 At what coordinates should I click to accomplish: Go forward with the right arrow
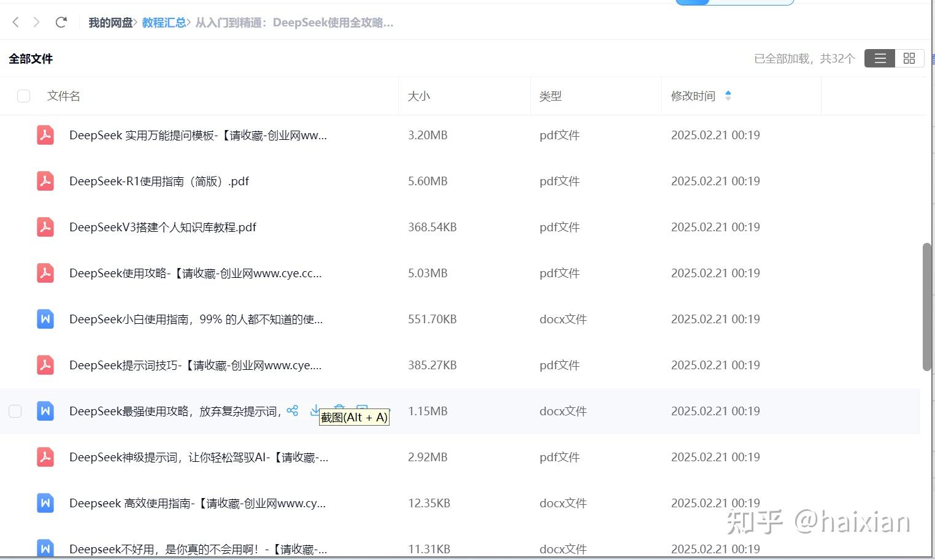coord(37,23)
